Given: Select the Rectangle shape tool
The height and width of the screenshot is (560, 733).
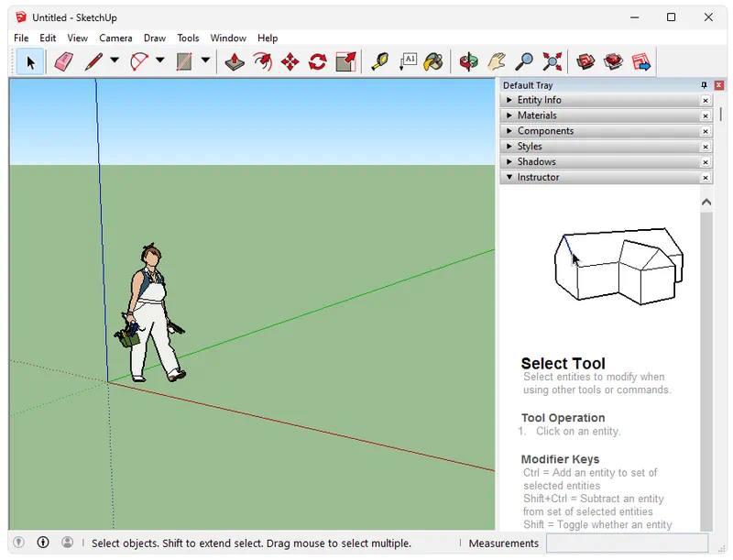Looking at the screenshot, I should click(x=184, y=62).
